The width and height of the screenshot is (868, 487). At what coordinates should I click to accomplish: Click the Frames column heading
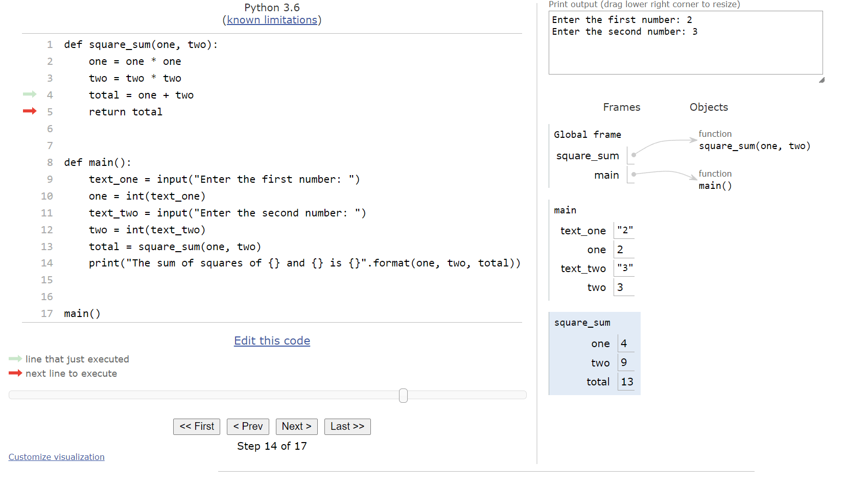622,107
